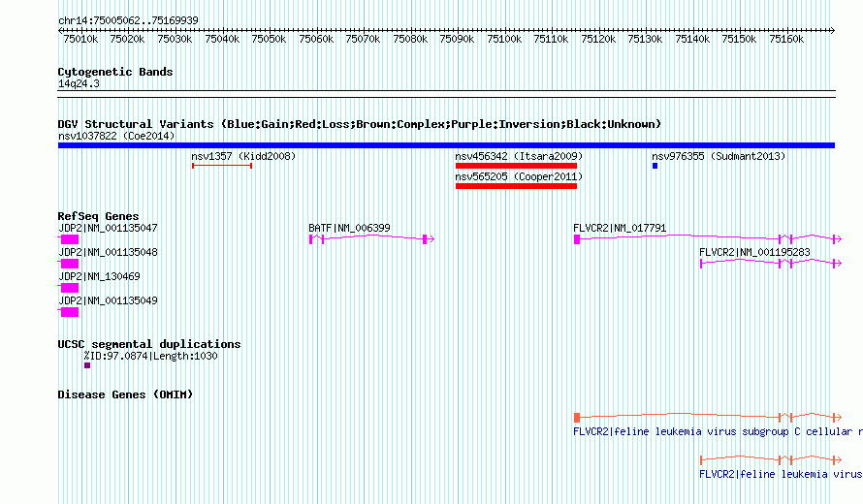Click the nsv456342 (Itsara2009) red loss bar
The height and width of the screenshot is (504, 863).
[x=516, y=166]
